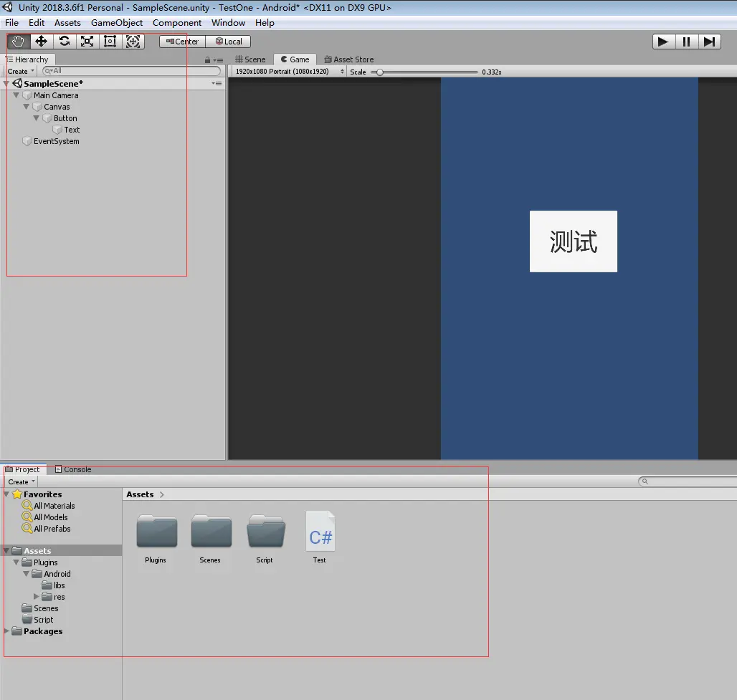Adjust the Game view Scale slider
This screenshot has height=700, width=737.
coord(380,72)
